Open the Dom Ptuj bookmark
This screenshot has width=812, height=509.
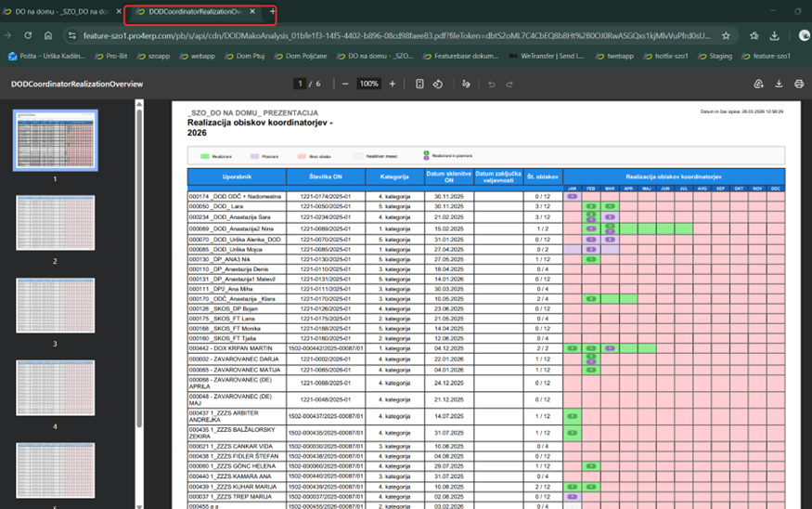point(244,56)
